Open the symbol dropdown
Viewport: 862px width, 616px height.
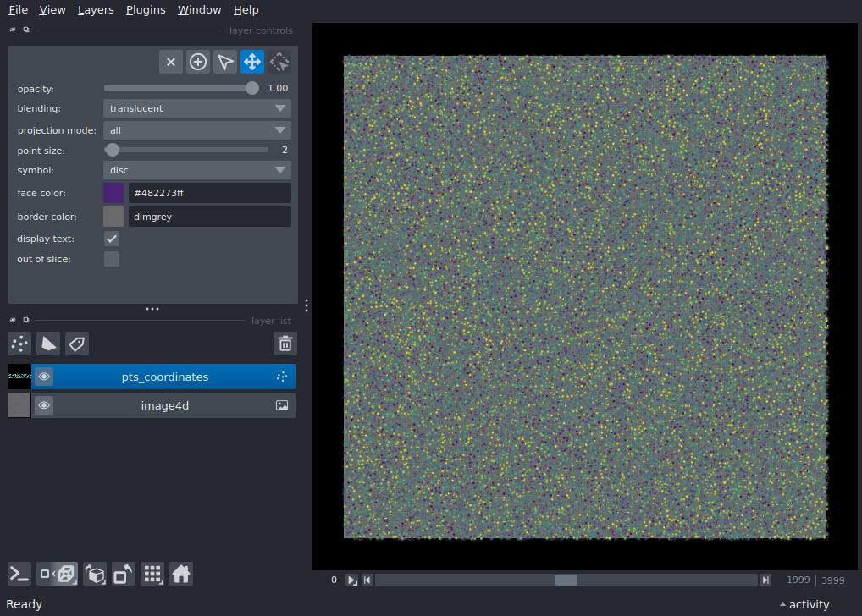pyautogui.click(x=196, y=170)
